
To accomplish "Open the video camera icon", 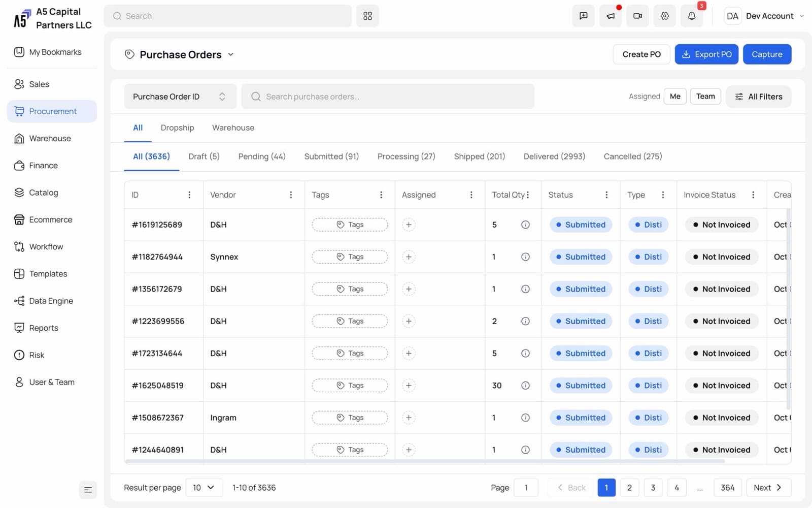I will pyautogui.click(x=637, y=16).
